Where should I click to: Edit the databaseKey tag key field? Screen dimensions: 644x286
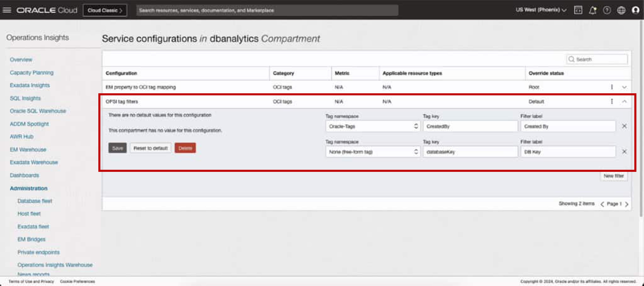tap(470, 152)
